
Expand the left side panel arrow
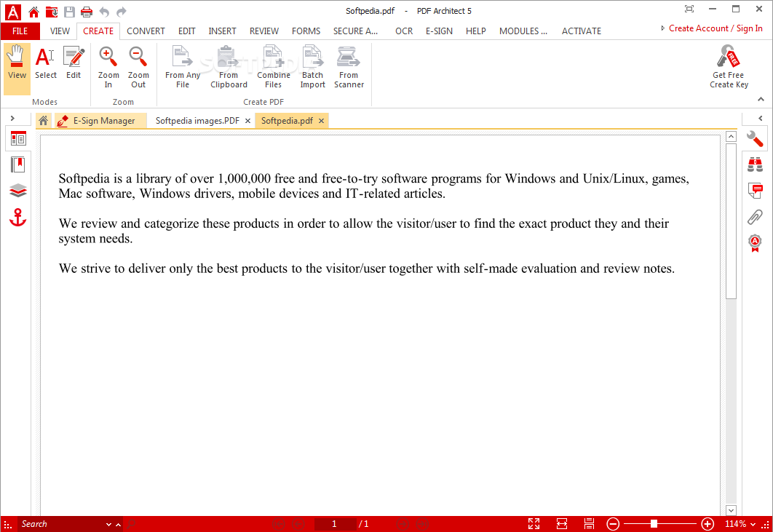(x=13, y=119)
